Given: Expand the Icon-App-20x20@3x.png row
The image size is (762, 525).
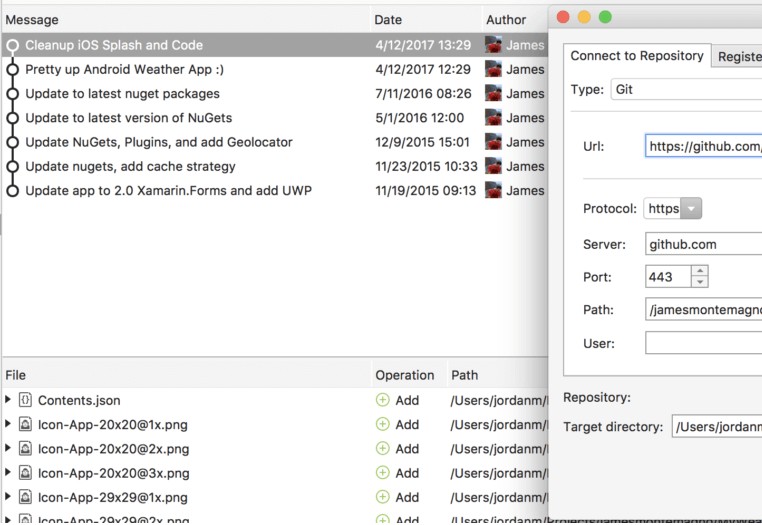Looking at the screenshot, I should pyautogui.click(x=8, y=473).
